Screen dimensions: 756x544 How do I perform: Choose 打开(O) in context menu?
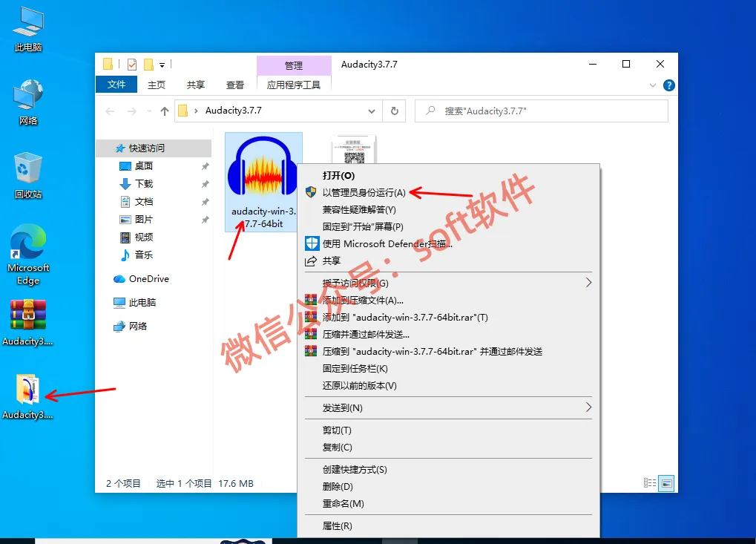(448, 176)
